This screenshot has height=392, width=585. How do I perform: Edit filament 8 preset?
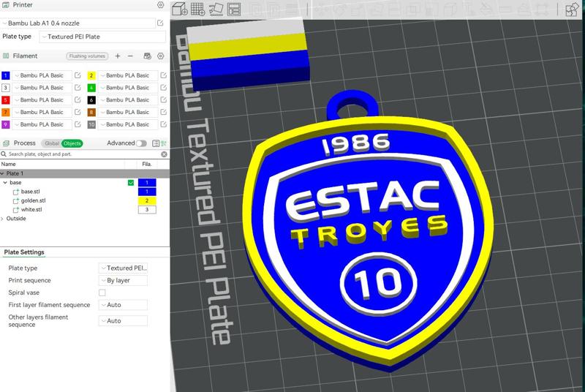[x=163, y=112]
